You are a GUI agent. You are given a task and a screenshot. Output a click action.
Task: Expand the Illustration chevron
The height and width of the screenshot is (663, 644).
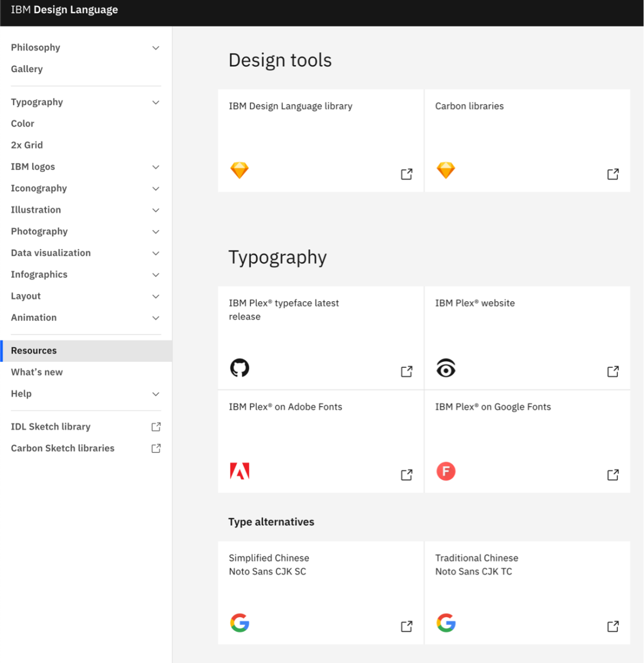(156, 210)
